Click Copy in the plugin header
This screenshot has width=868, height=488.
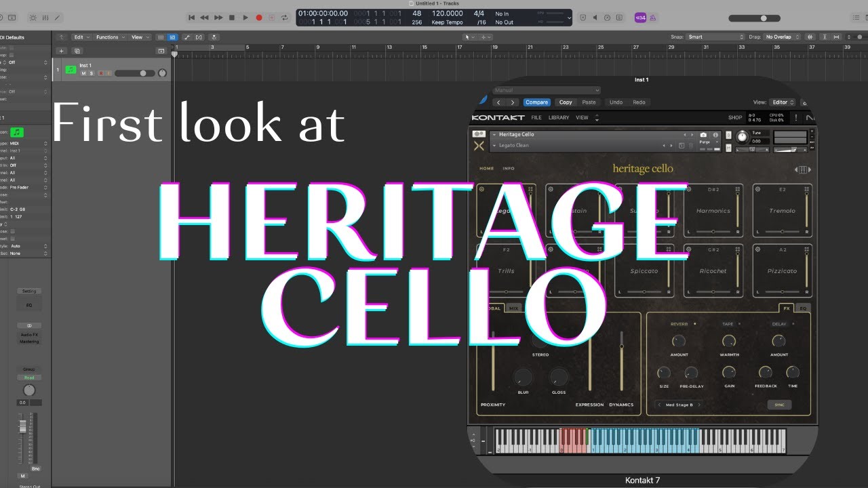click(x=566, y=102)
